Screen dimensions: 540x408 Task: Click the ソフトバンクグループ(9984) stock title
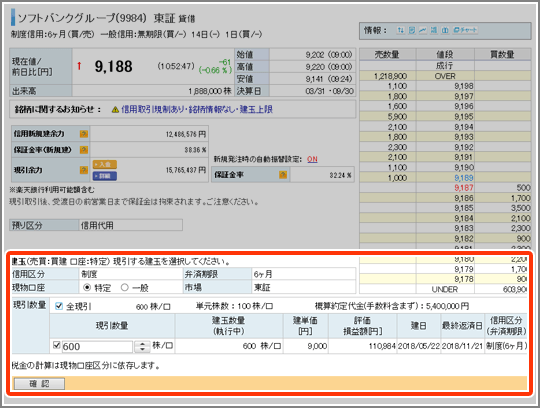[82, 18]
